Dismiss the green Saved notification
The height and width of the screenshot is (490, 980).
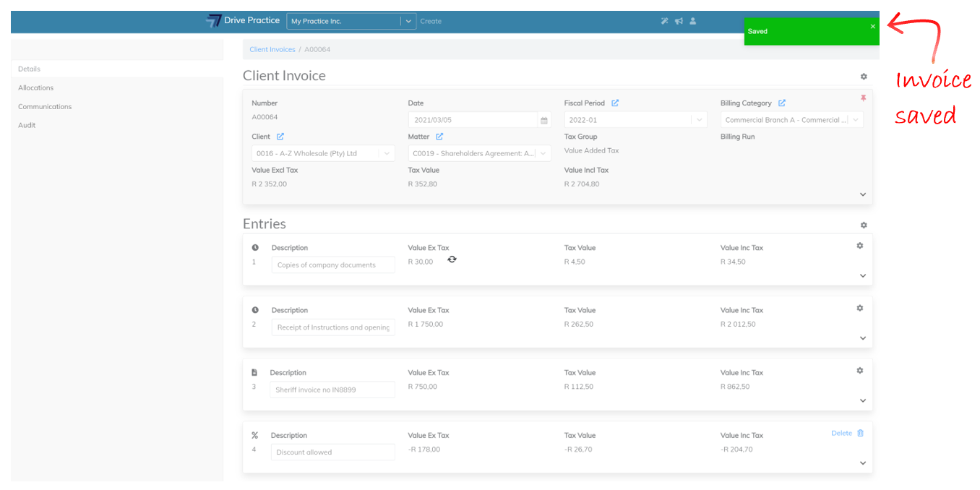tap(872, 27)
